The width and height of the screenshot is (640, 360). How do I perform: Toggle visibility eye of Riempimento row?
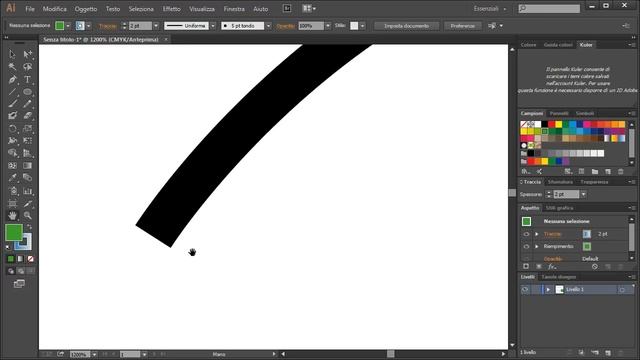coord(526,247)
